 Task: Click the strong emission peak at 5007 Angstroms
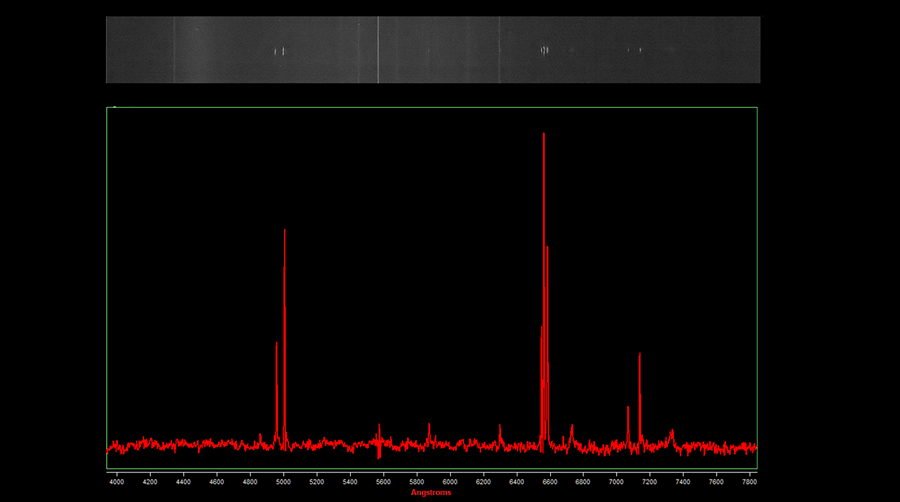(285, 232)
